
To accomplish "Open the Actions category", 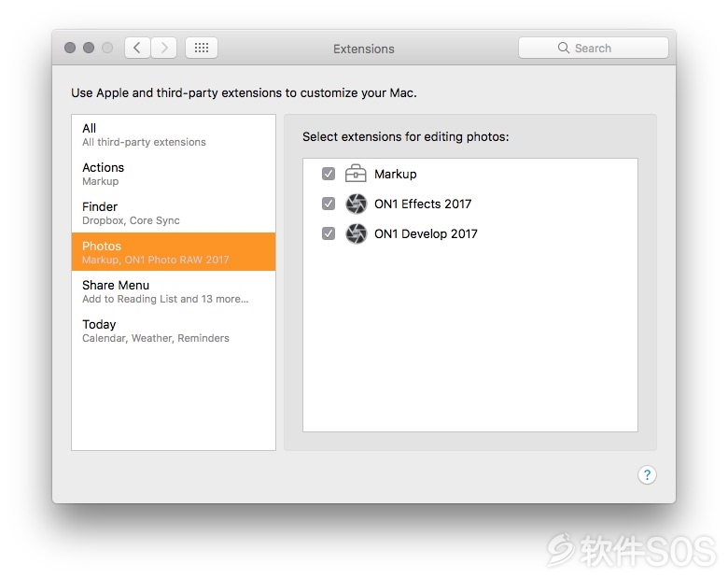I will coord(174,174).
